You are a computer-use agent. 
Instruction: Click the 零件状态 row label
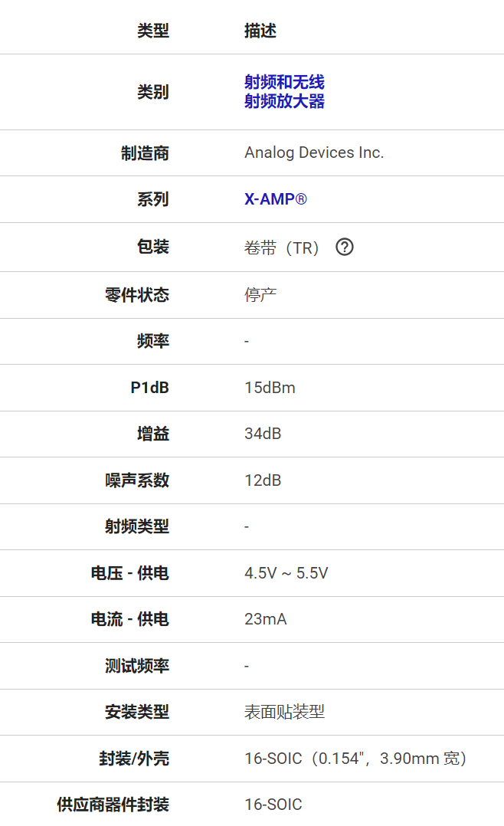tap(136, 294)
